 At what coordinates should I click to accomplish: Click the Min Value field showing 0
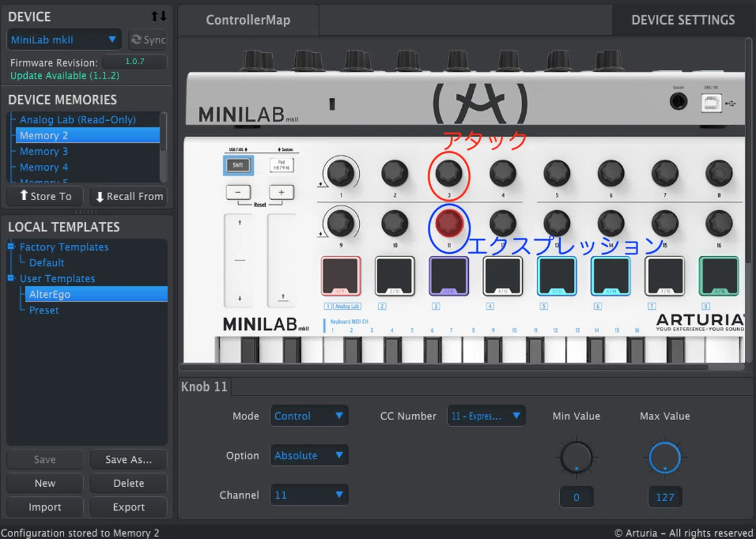coord(576,497)
